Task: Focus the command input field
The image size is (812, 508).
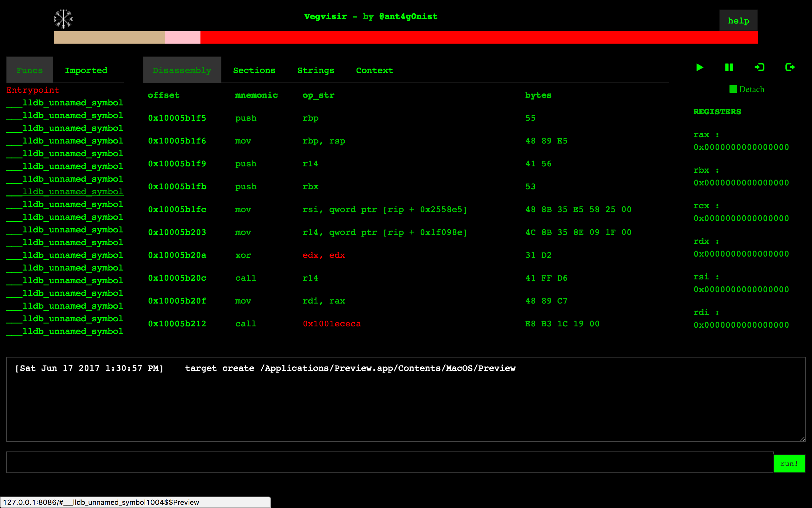Action: 390,462
